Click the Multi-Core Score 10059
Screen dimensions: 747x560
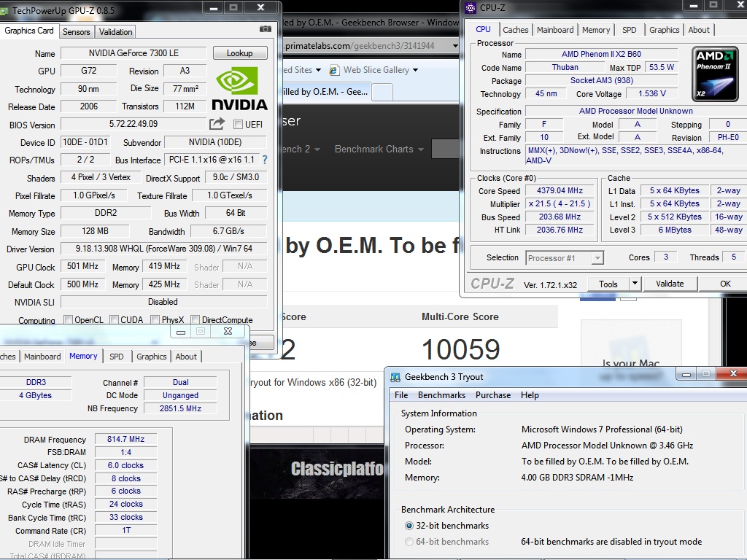461,349
